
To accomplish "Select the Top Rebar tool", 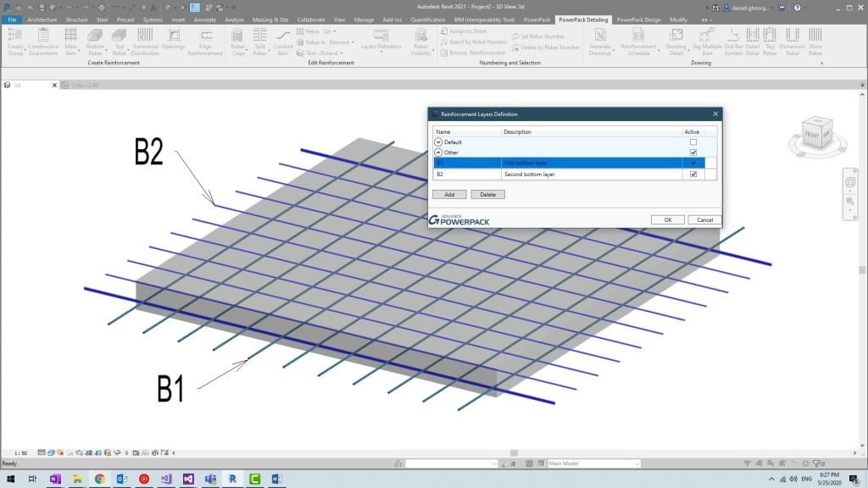I will click(119, 42).
